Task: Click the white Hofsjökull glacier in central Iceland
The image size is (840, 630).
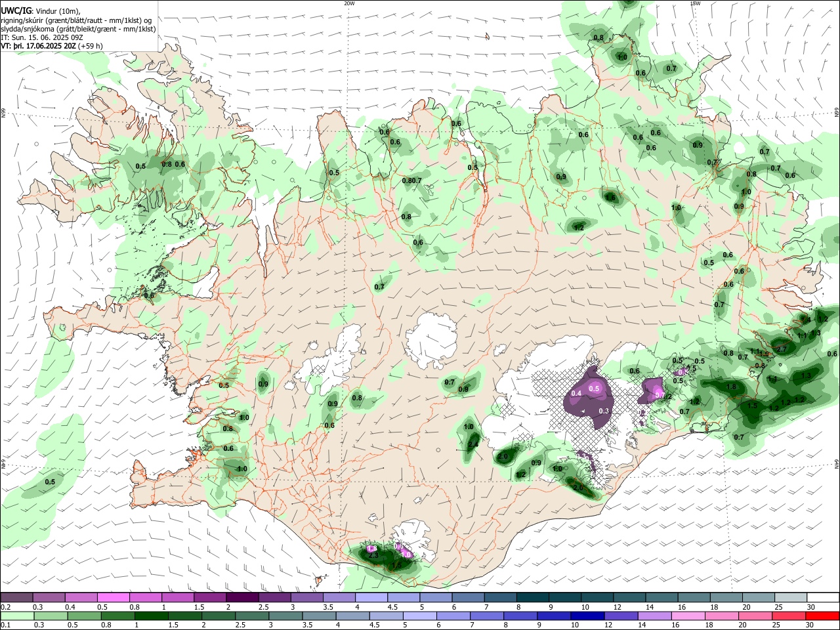Action: tap(431, 340)
